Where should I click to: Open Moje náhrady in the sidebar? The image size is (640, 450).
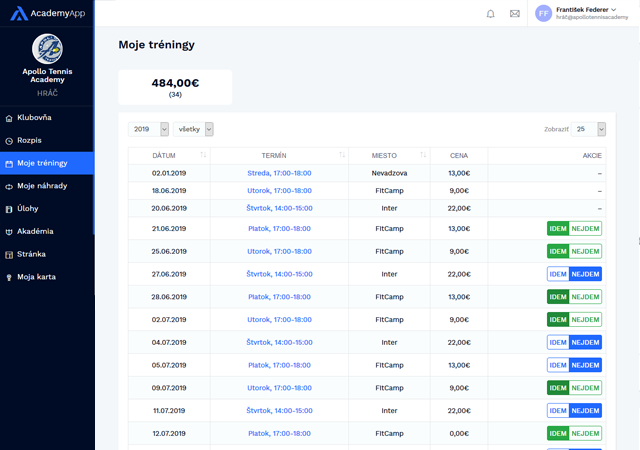pos(42,186)
